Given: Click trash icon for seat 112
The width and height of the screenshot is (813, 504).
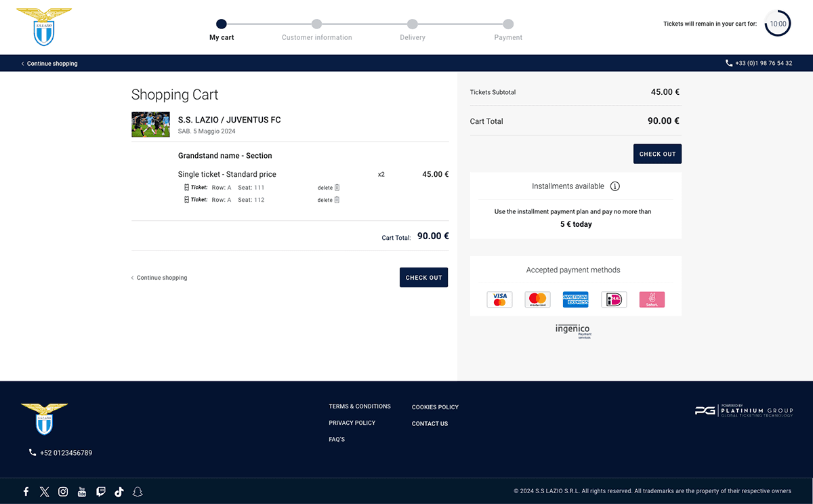Looking at the screenshot, I should tap(337, 200).
